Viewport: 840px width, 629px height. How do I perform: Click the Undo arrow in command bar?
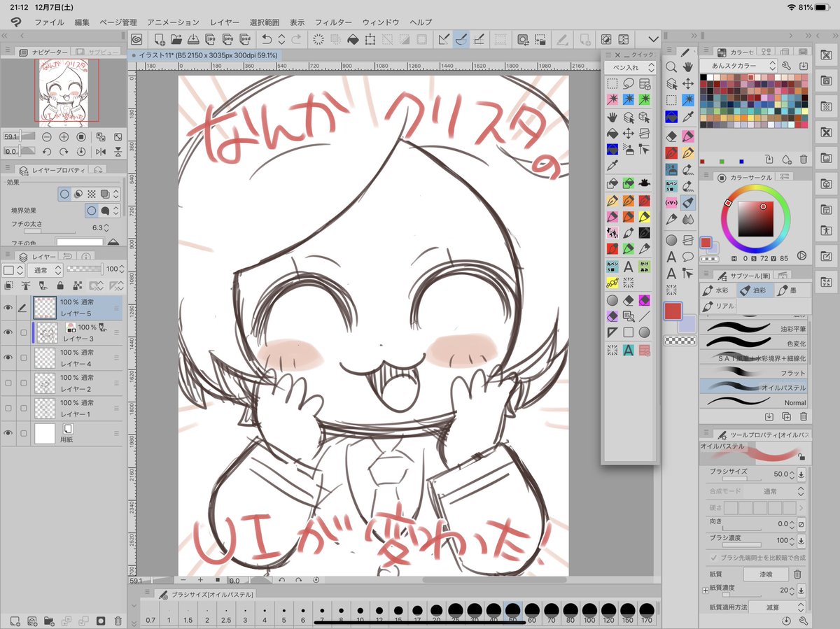click(x=267, y=39)
